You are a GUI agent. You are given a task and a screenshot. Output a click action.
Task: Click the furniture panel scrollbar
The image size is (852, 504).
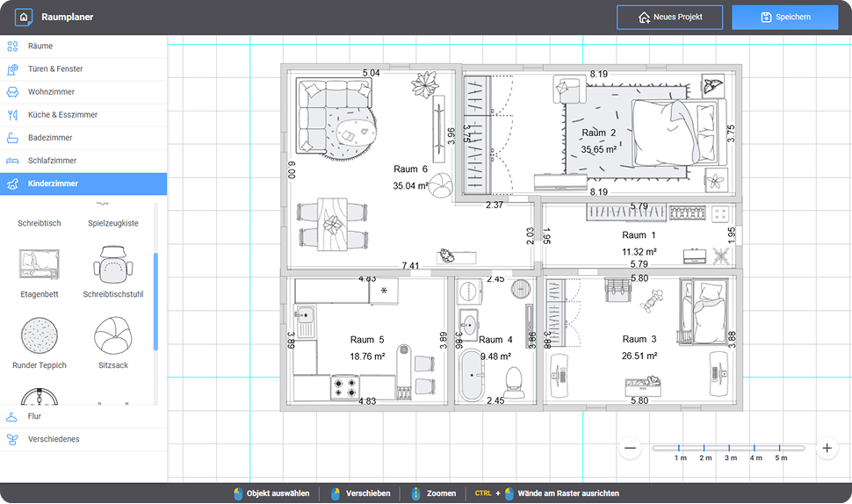156,302
